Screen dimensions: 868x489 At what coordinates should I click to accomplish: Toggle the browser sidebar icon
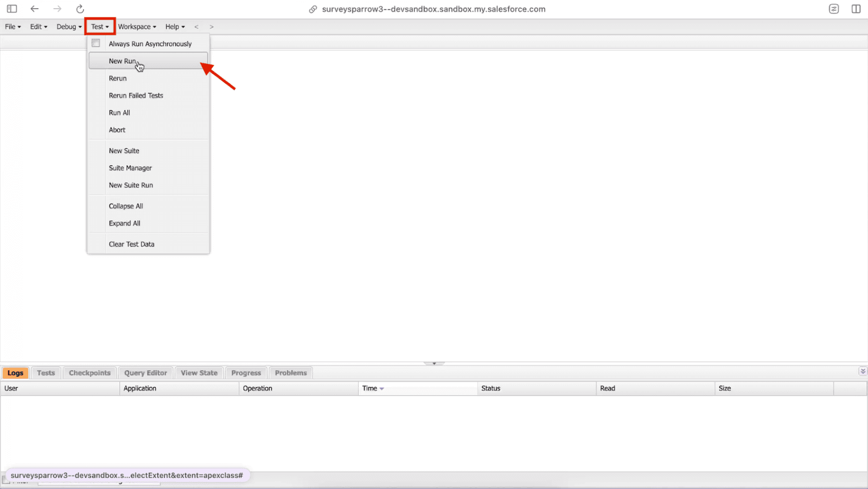pos(12,9)
